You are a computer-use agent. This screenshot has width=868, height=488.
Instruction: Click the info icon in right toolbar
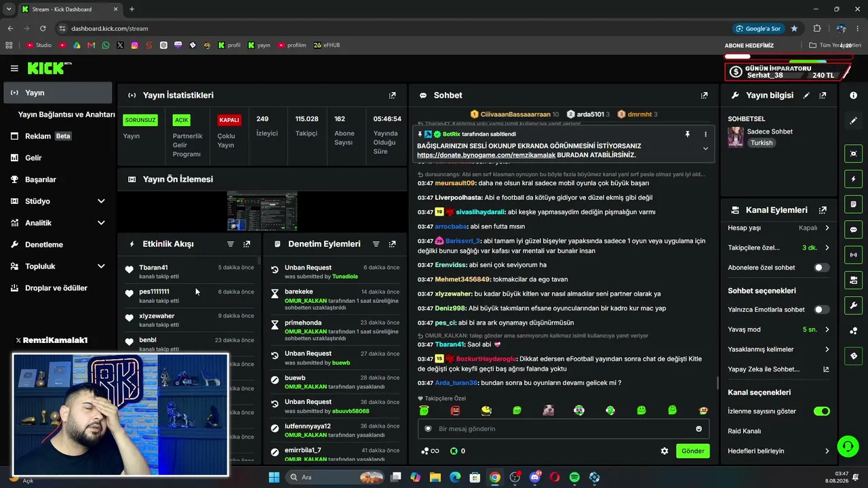853,96
